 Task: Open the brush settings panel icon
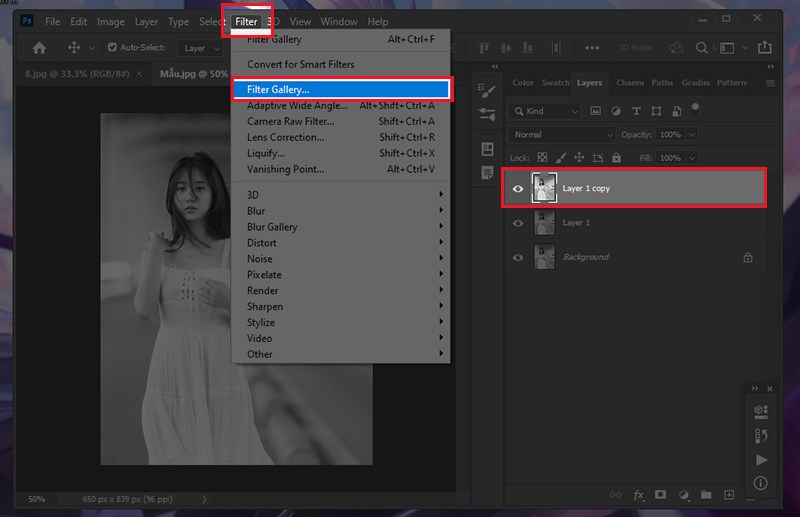pyautogui.click(x=487, y=90)
